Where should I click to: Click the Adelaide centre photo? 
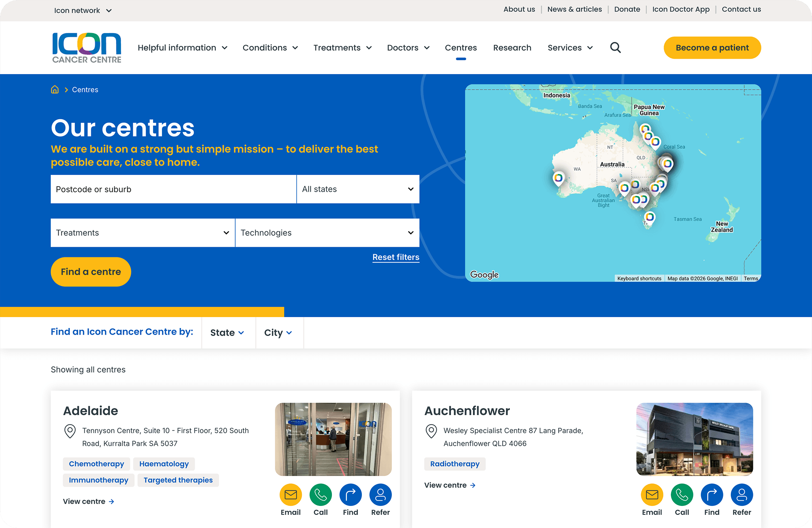tap(333, 439)
